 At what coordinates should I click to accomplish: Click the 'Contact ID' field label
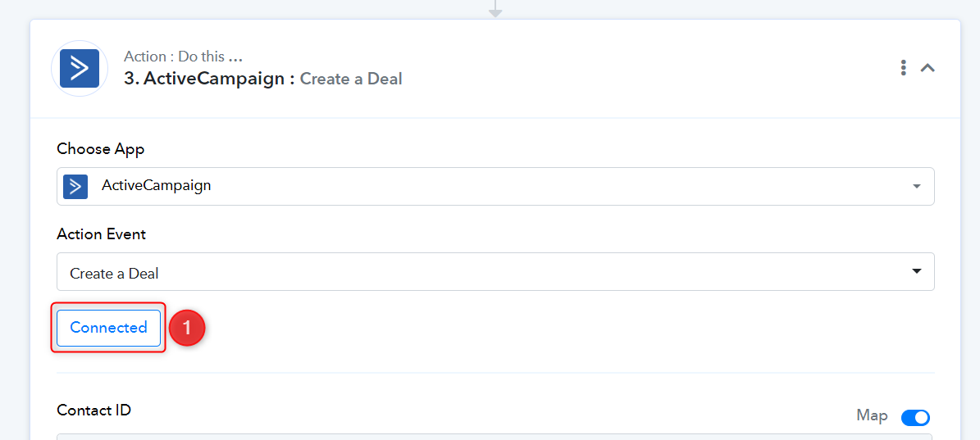93,410
